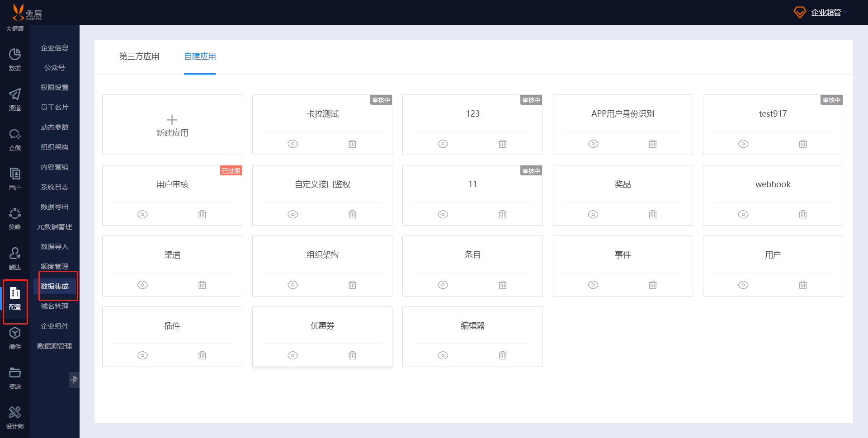Click the 用户 app card title
Screen dimensions: 868x438
tap(773, 255)
